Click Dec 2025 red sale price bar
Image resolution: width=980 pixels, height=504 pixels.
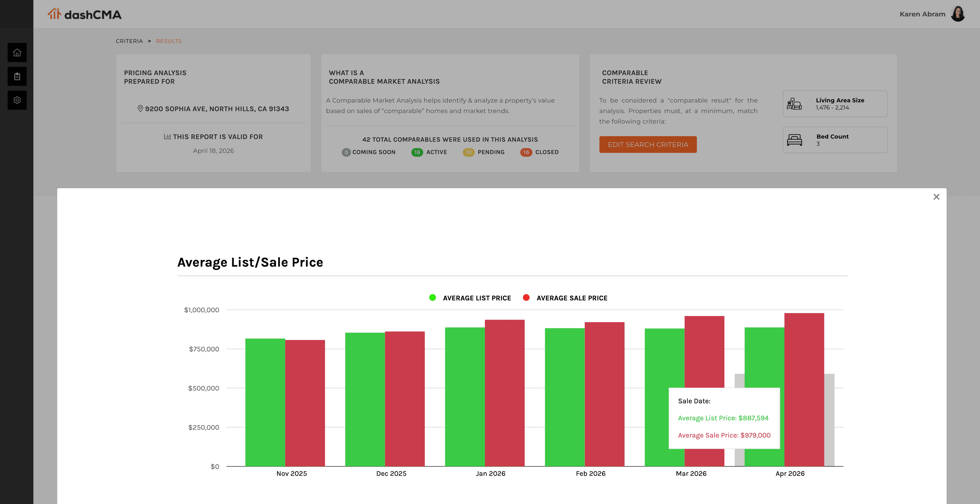[405, 399]
